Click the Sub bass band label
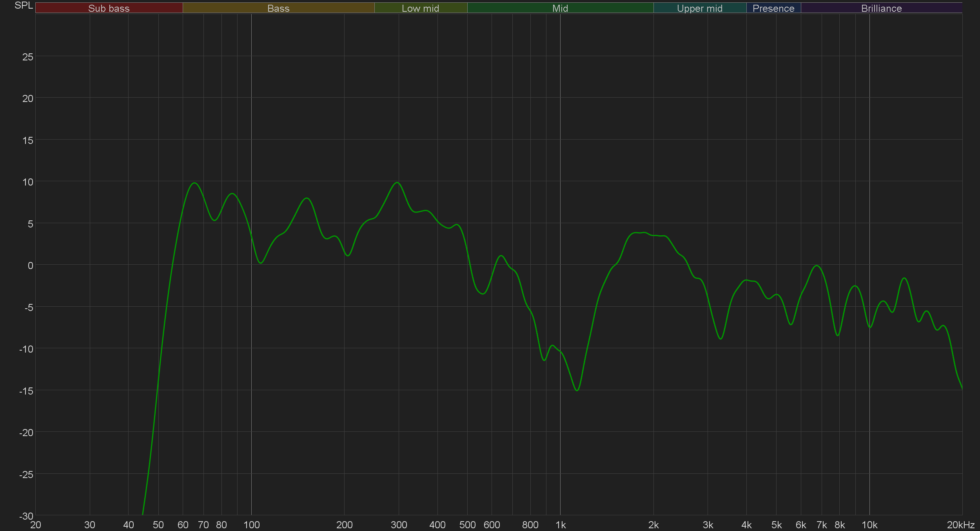The image size is (980, 531). [109, 8]
